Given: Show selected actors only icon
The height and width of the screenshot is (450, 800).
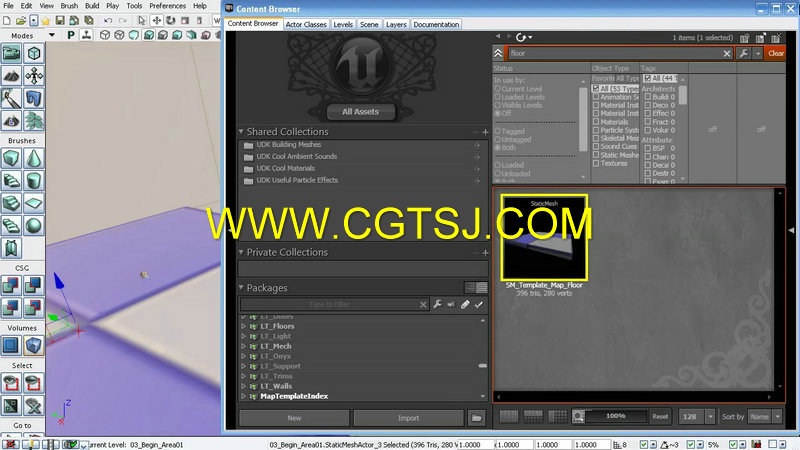Looking at the screenshot, I should click(x=11, y=383).
